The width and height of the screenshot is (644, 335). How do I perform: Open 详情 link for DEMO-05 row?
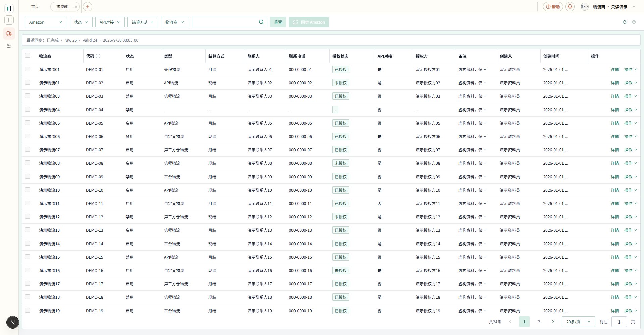point(614,123)
